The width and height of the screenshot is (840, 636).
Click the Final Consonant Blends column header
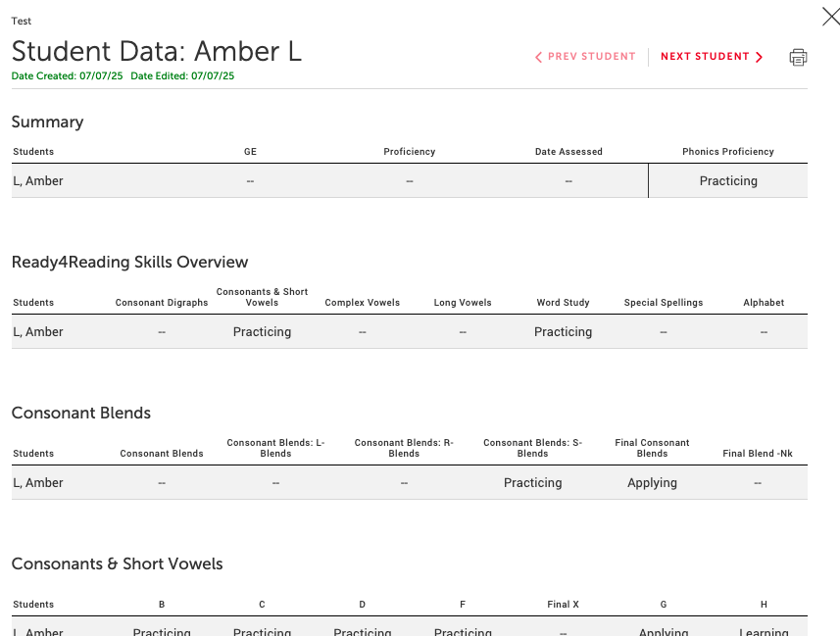coord(652,448)
